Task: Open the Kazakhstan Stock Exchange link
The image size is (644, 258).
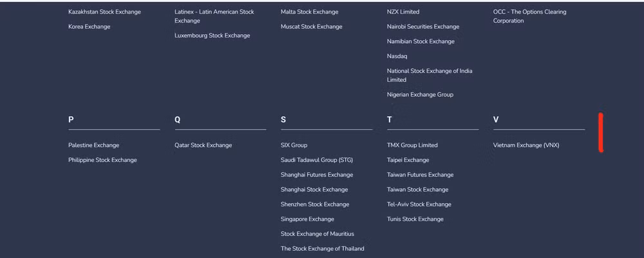Action: (104, 12)
